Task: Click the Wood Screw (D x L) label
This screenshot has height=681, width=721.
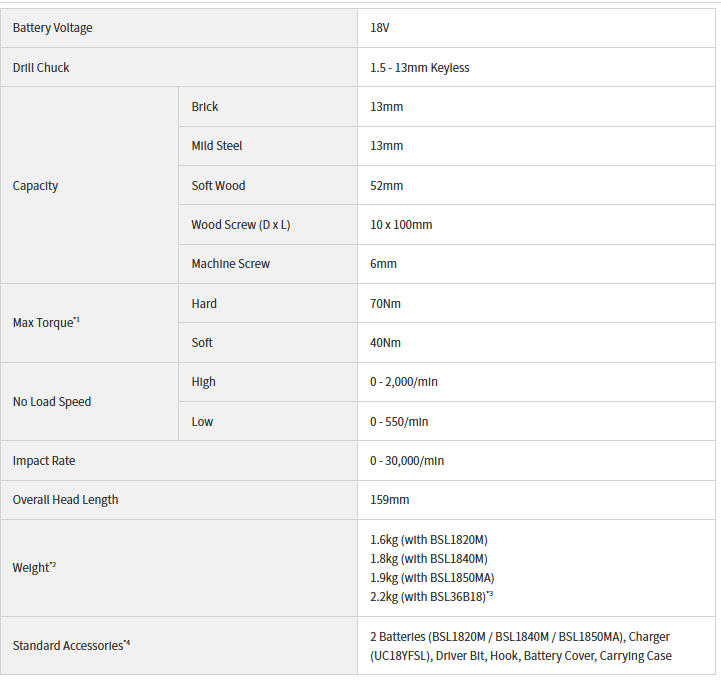Action: (x=240, y=225)
